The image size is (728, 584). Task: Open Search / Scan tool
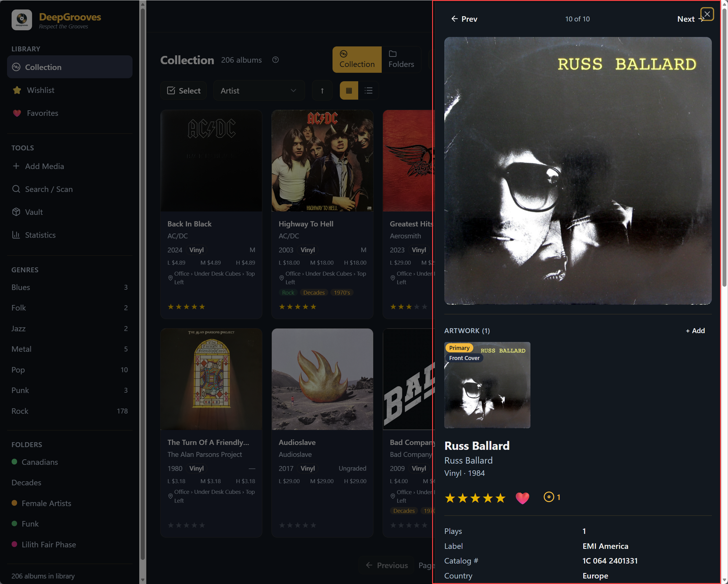click(70, 189)
